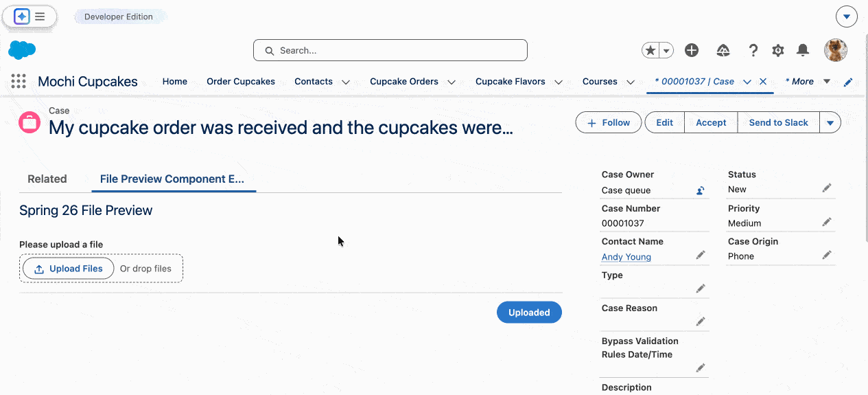Click the Upload Files button
This screenshot has width=868, height=395.
click(69, 269)
